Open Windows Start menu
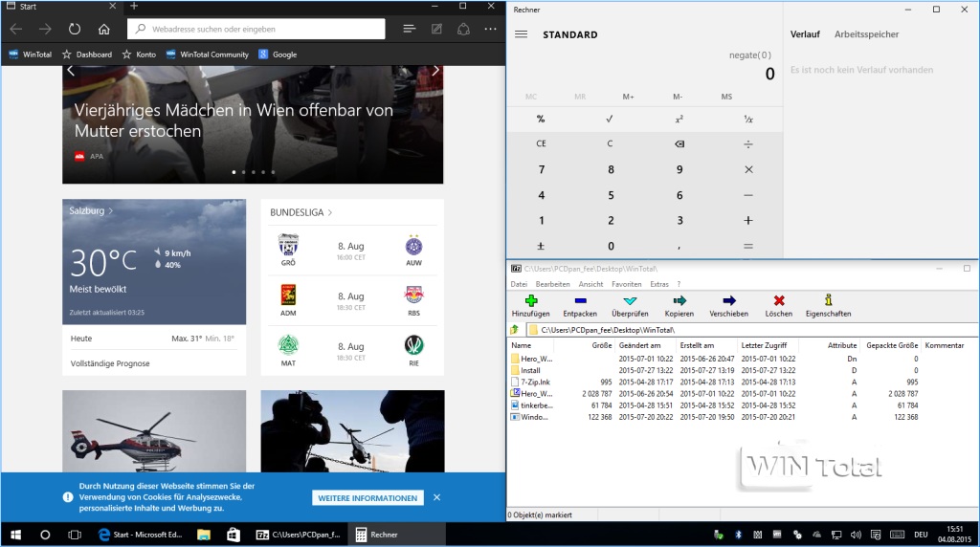Screen dimensions: 980x547 tap(15, 535)
